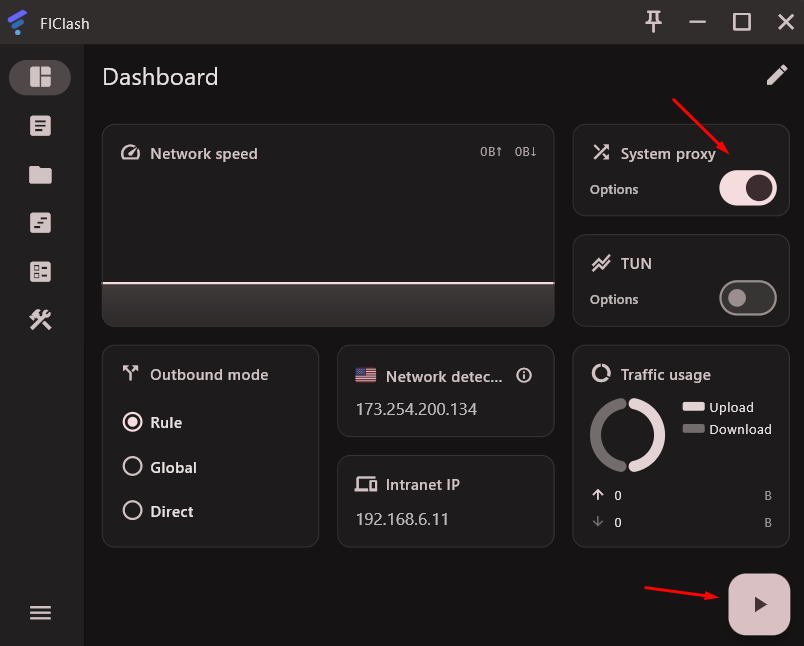The width and height of the screenshot is (804, 646).
Task: Enable the TUN toggle switch
Action: pos(748,298)
